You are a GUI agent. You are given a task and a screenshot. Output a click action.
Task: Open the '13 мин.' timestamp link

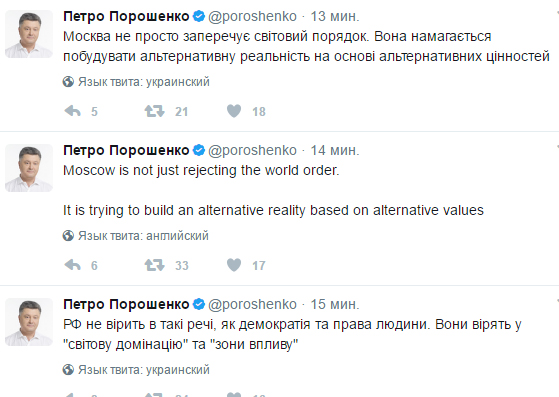[335, 16]
